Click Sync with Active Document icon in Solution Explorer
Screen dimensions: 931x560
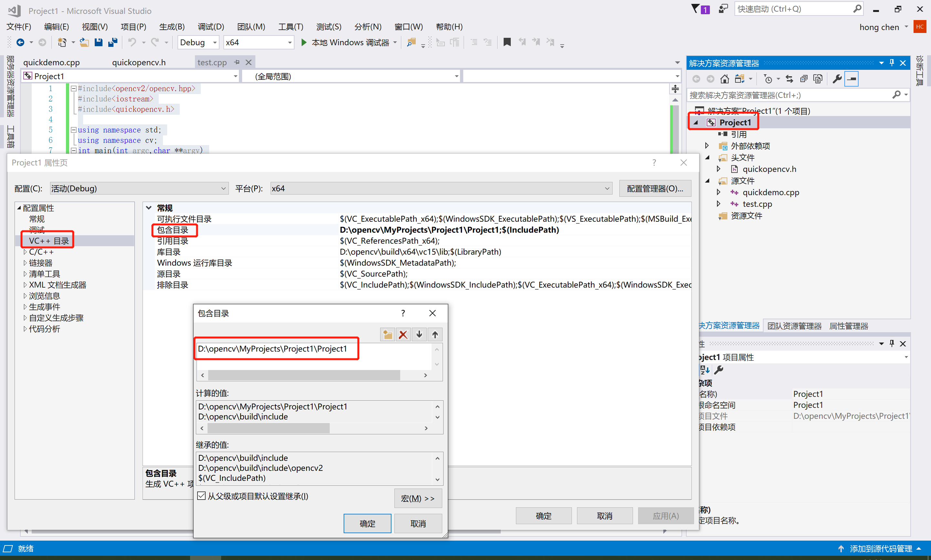(x=789, y=79)
